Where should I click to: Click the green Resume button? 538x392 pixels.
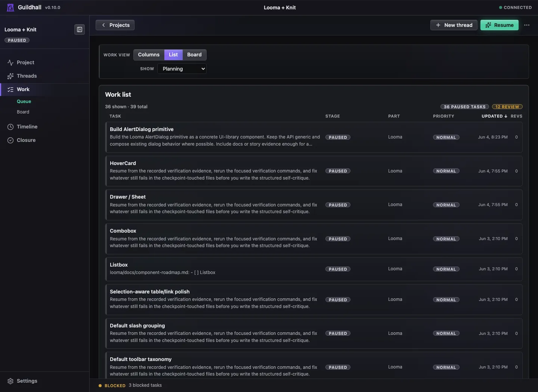coord(500,25)
